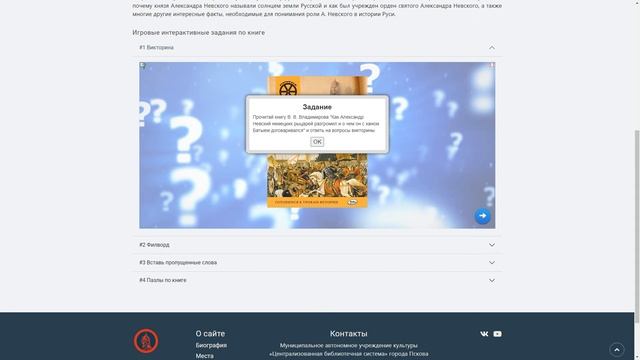Go to next slide with blue arrow button
This screenshot has height=360, width=640.
(x=482, y=216)
